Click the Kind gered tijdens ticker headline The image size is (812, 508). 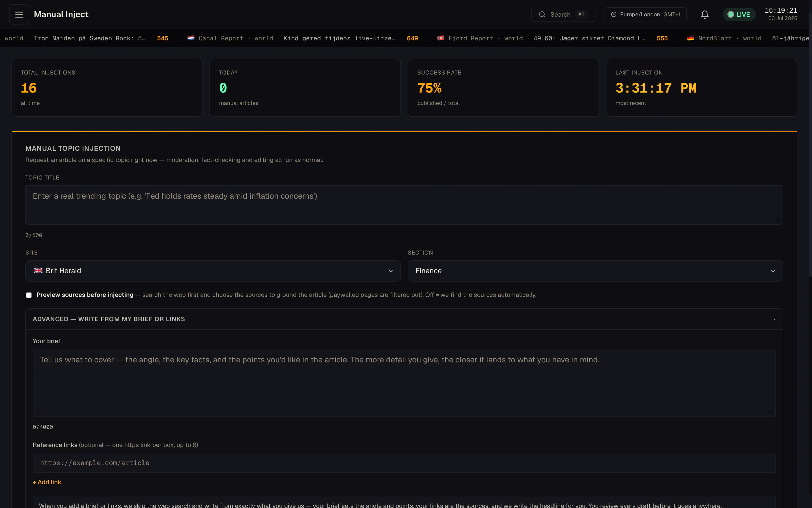339,38
